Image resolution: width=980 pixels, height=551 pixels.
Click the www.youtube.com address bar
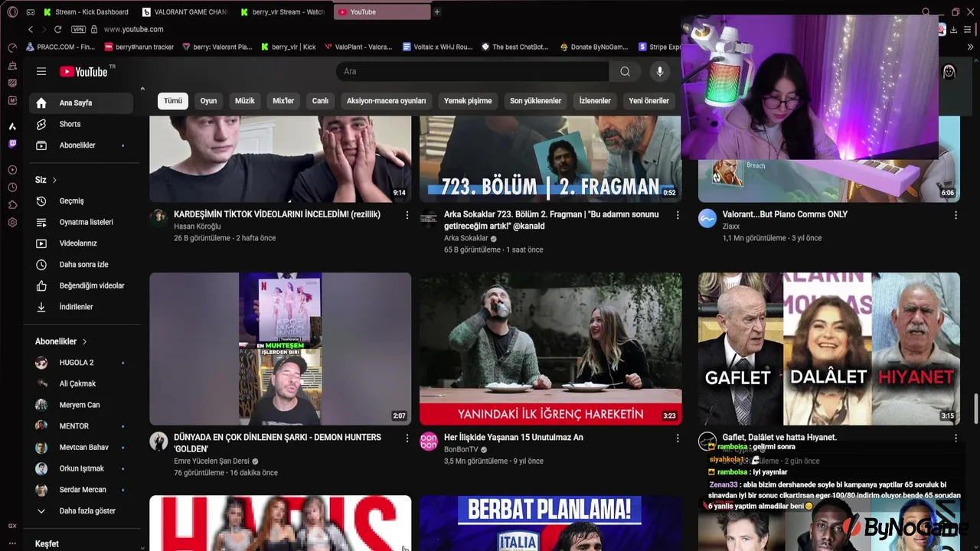133,29
